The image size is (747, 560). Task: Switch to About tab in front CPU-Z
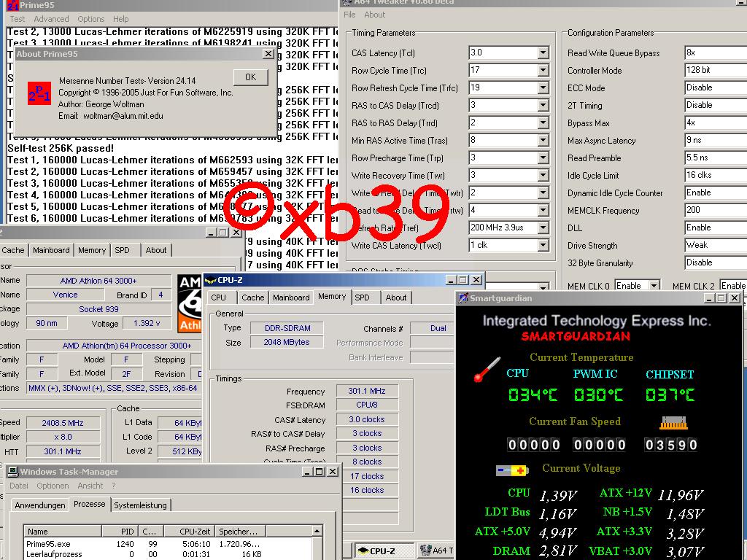(396, 297)
